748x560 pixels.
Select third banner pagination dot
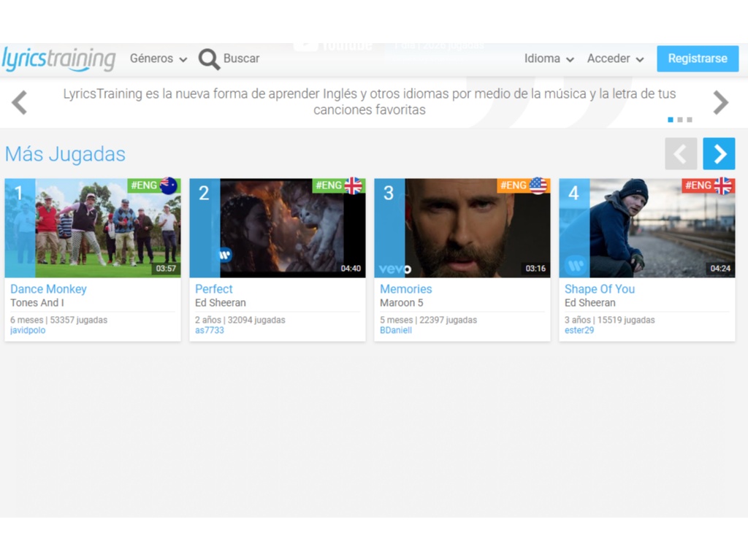tap(690, 120)
